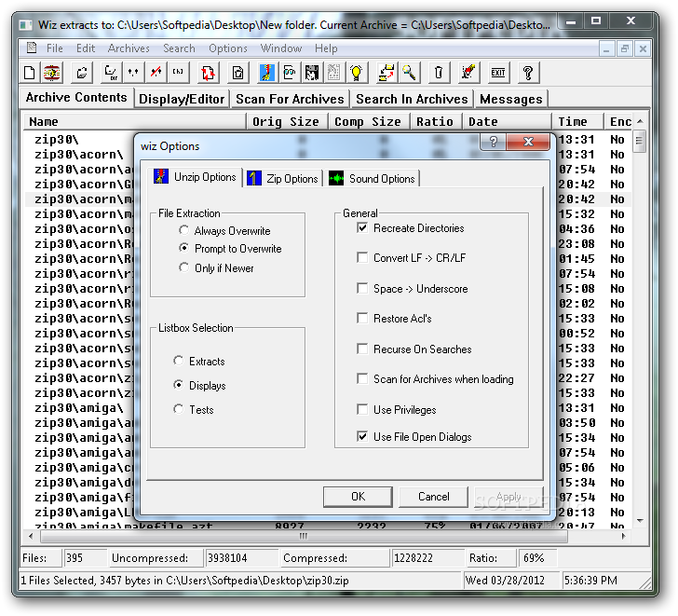Click the red circular arrows page icon
Image resolution: width=678 pixels, height=616 pixels.
(x=209, y=73)
